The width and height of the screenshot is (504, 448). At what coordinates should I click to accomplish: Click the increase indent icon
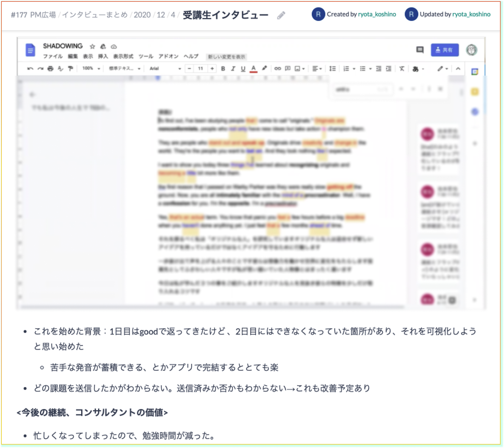pos(388,69)
